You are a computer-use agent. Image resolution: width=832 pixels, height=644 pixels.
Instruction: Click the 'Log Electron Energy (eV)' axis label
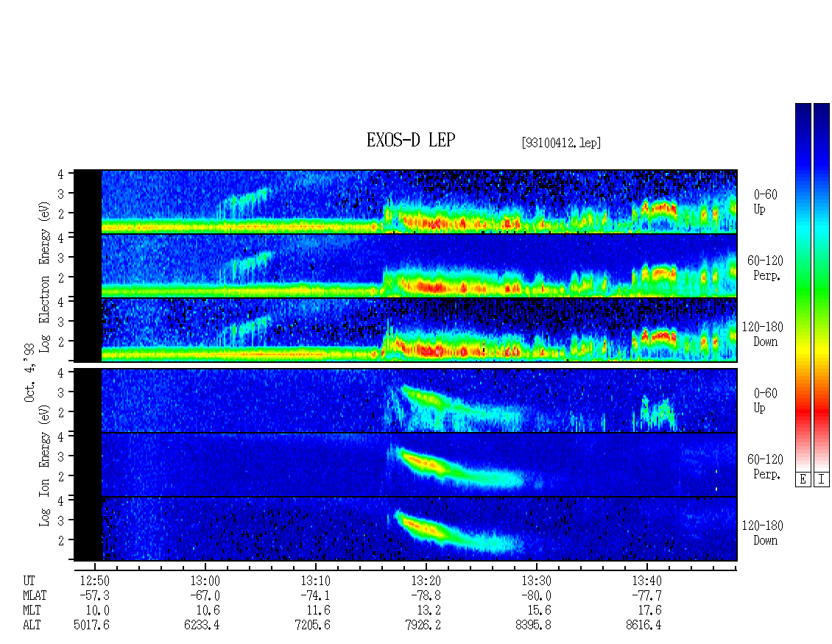point(45,277)
